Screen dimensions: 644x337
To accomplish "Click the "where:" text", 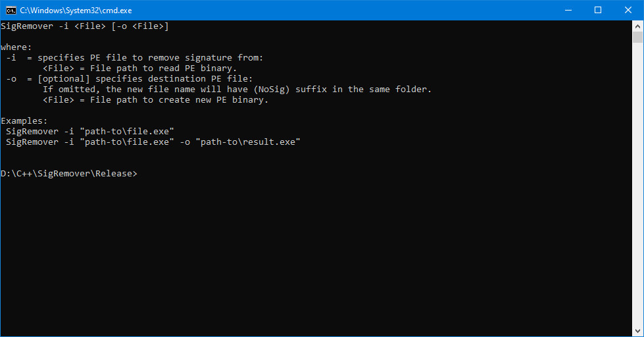I will pos(16,47).
